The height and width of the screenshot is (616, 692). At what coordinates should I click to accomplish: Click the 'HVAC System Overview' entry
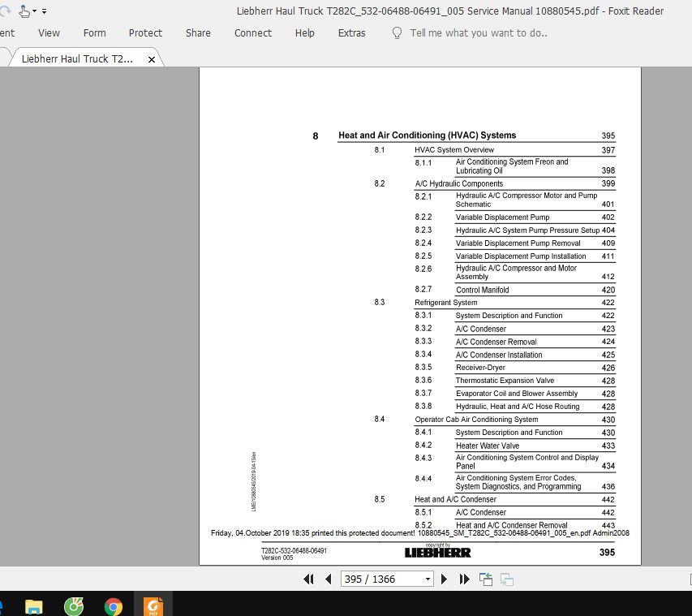(x=454, y=149)
